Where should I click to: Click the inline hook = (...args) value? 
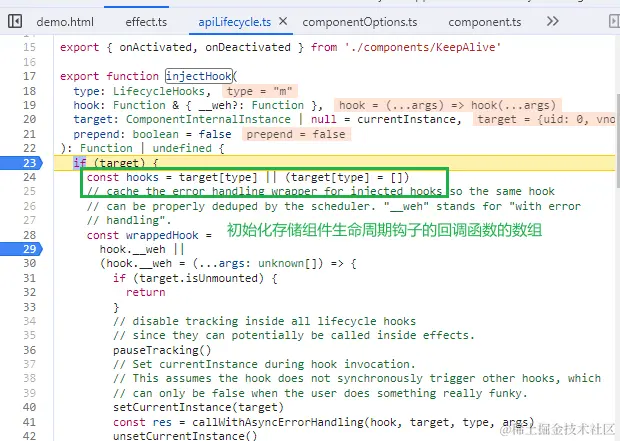[x=448, y=105]
